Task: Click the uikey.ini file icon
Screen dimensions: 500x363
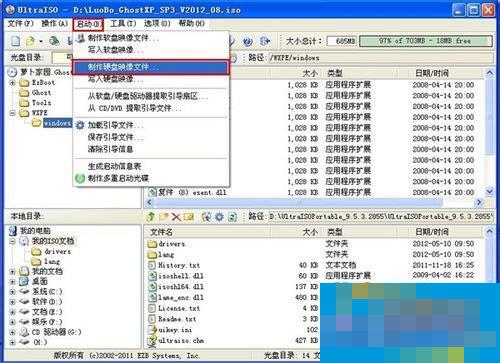Action: [x=152, y=330]
